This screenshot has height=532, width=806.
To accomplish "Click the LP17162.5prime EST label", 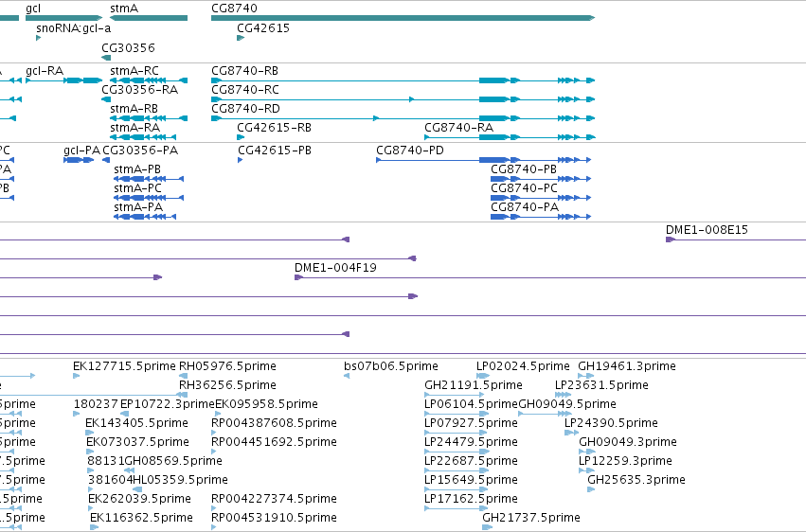I will (471, 499).
